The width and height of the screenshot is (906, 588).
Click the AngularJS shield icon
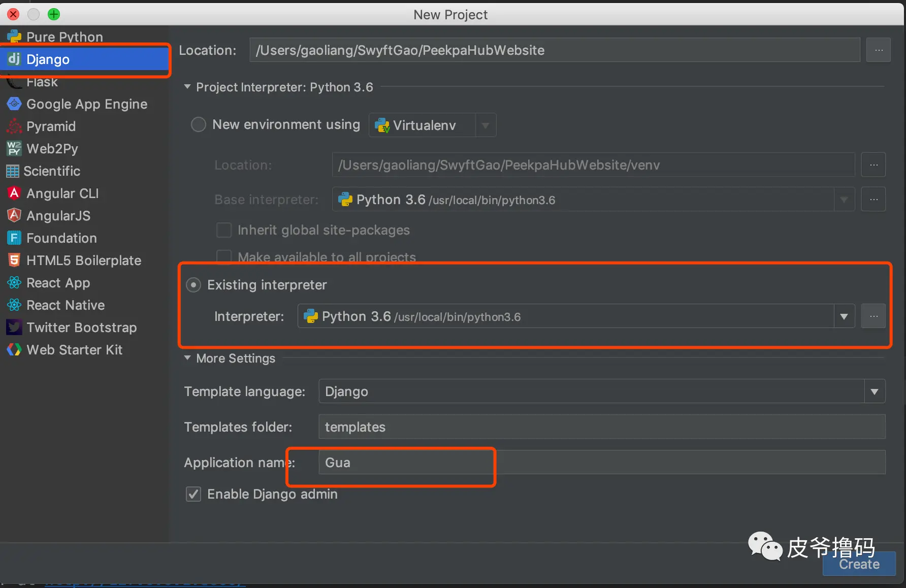pos(14,215)
